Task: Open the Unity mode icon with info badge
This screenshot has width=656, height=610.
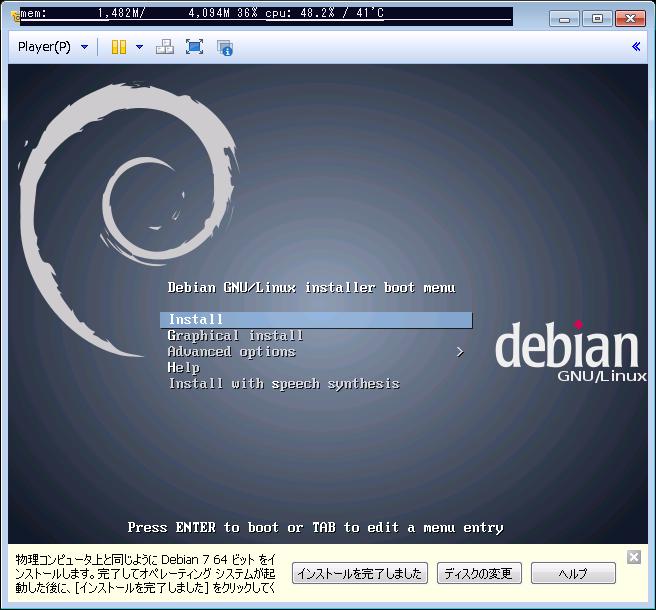Action: (x=225, y=48)
